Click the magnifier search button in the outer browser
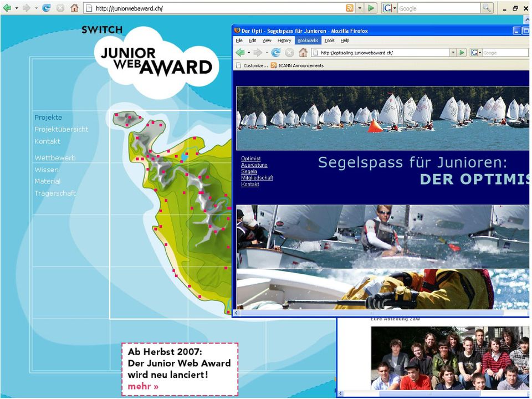 click(487, 8)
